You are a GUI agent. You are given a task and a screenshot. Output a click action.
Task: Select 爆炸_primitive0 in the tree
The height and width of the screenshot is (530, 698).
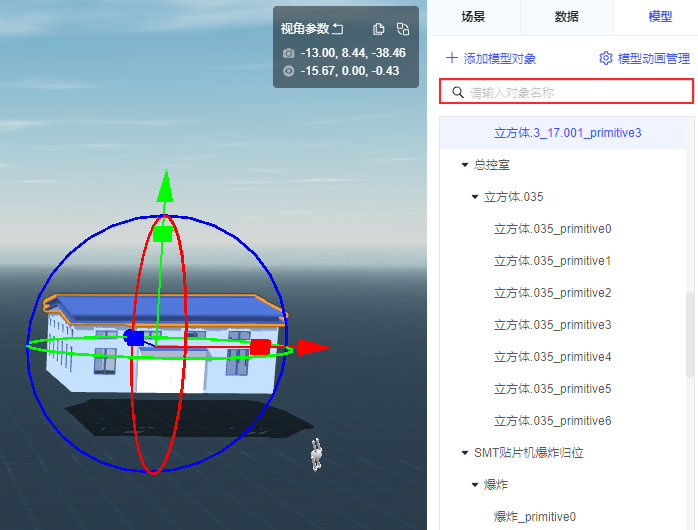[x=535, y=517]
